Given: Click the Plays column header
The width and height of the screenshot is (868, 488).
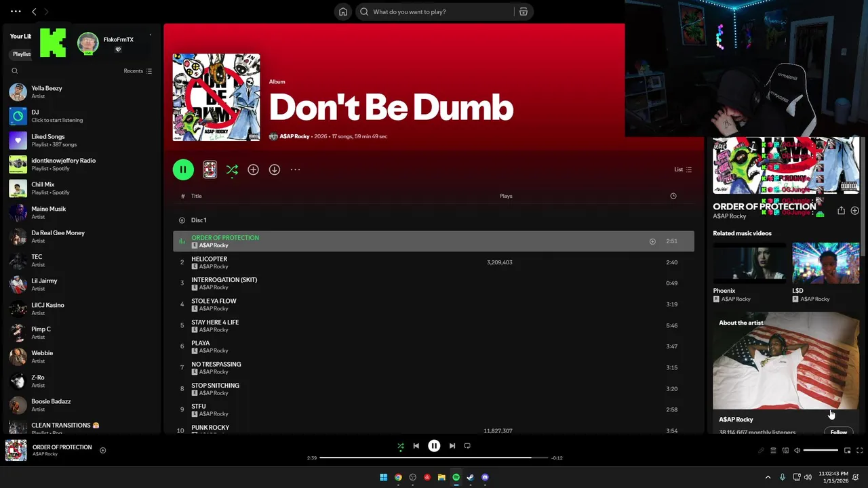Looking at the screenshot, I should (506, 196).
